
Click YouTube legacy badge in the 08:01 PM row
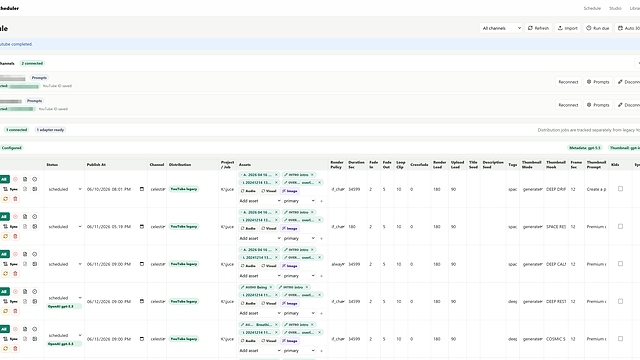click(184, 189)
